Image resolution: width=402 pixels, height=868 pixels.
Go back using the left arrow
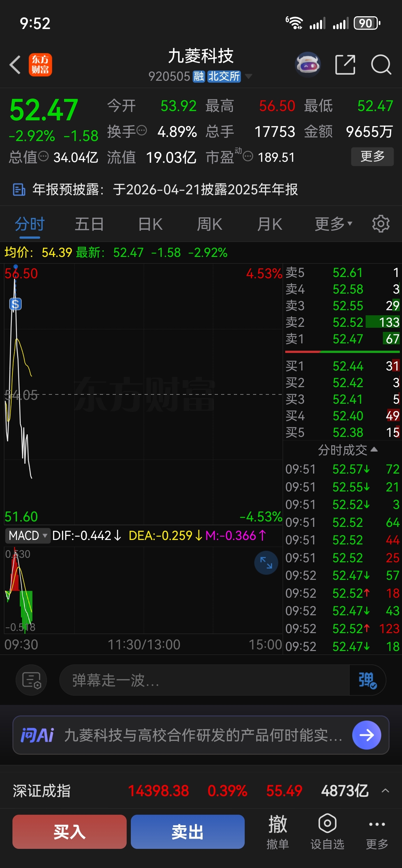point(15,64)
